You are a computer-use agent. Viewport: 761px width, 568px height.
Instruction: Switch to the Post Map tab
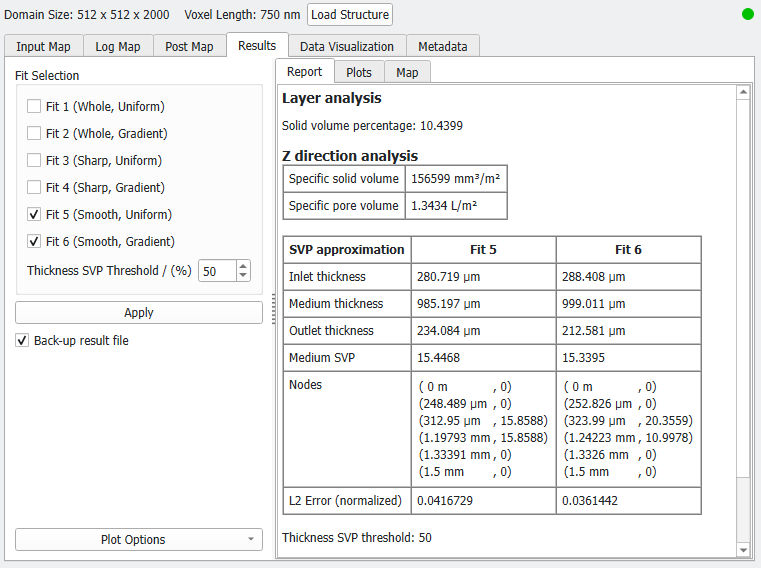click(x=189, y=47)
